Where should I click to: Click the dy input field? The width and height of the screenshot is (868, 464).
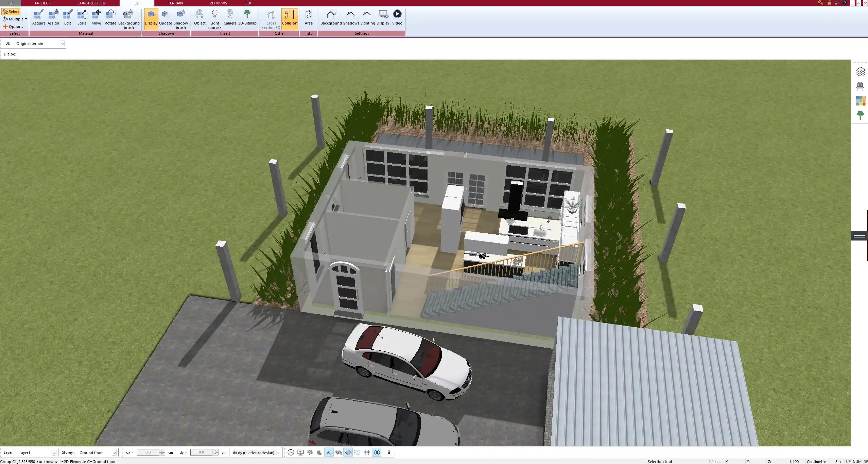tap(201, 452)
